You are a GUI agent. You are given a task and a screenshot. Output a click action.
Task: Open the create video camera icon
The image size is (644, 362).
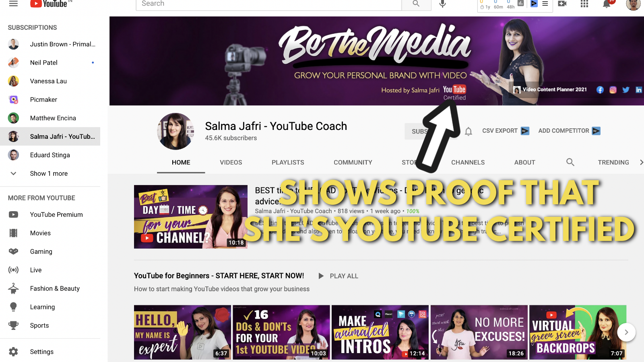(x=562, y=4)
